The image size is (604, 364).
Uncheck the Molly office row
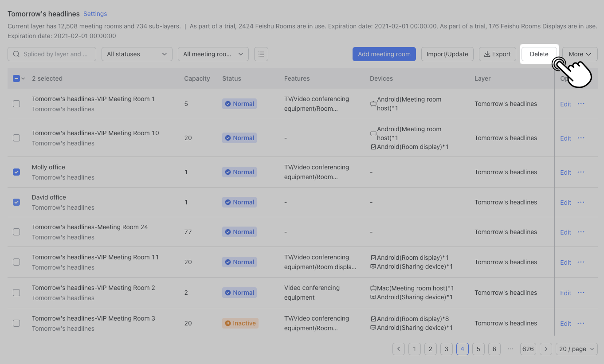(x=16, y=172)
